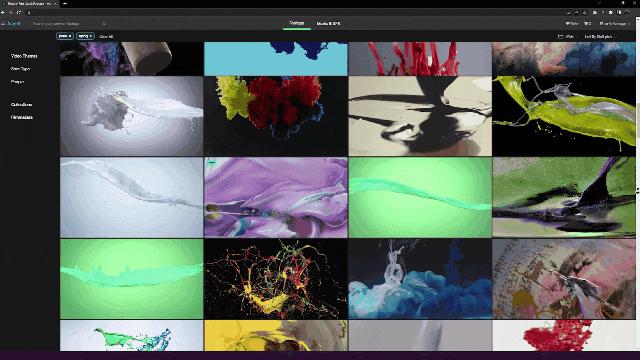Image resolution: width=640 pixels, height=360 pixels.
Task: Click the browser extensions puzzle icon
Action: coord(611,13)
